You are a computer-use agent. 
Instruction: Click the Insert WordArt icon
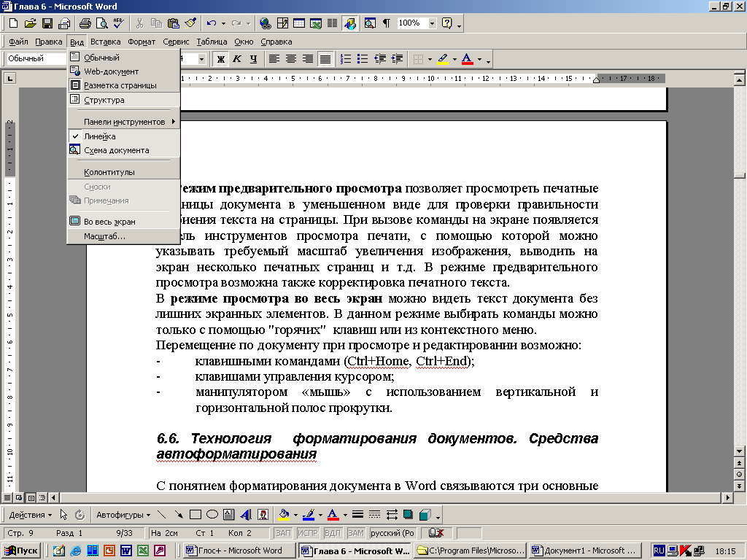[x=246, y=515]
